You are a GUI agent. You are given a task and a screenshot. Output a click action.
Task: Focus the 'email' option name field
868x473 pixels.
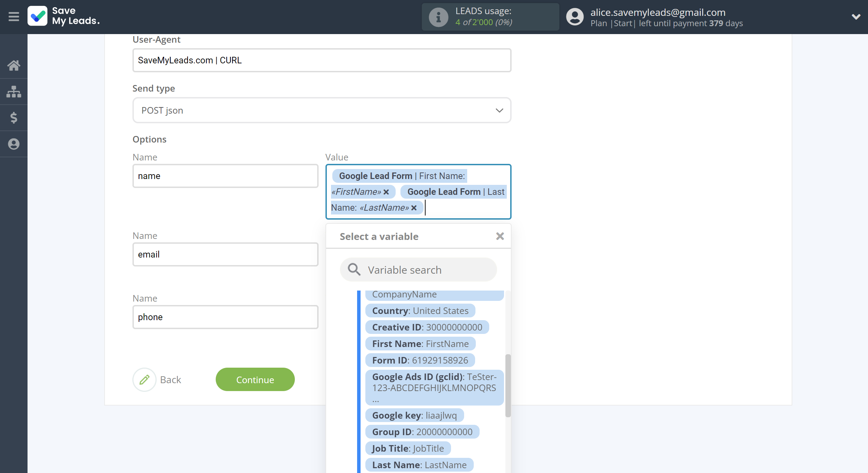pyautogui.click(x=225, y=254)
